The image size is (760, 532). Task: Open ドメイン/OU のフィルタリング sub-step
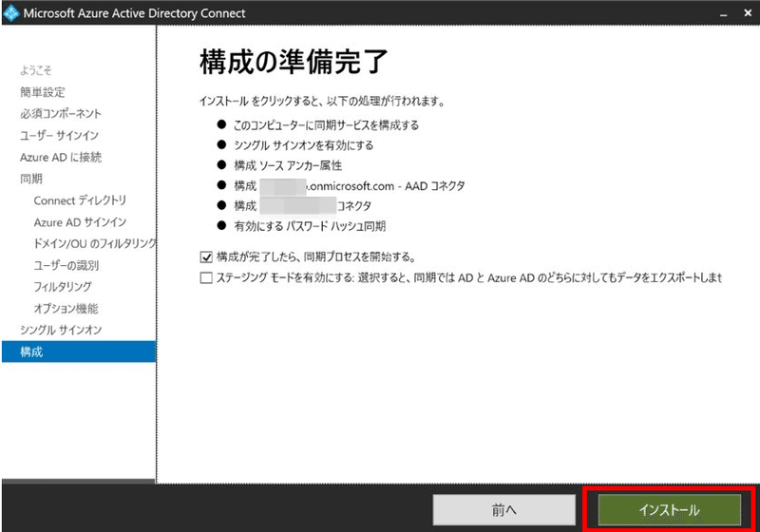click(x=94, y=243)
